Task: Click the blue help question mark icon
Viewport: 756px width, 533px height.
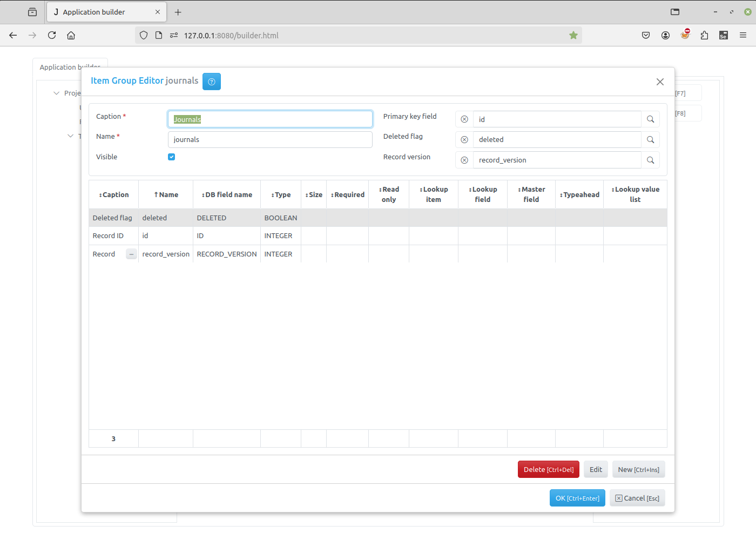Action: tap(211, 82)
